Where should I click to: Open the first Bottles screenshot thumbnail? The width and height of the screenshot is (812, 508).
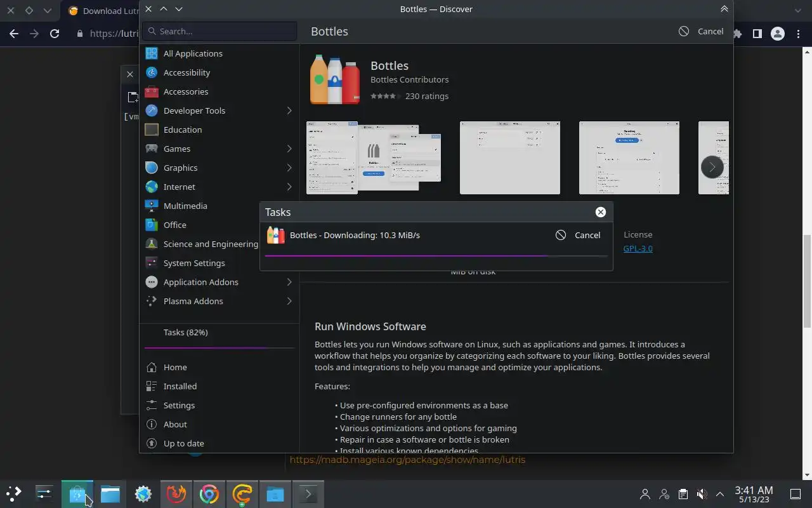click(x=374, y=157)
